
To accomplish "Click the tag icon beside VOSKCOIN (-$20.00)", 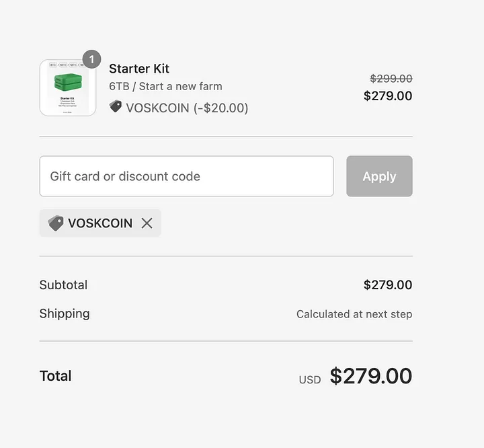I will click(116, 107).
